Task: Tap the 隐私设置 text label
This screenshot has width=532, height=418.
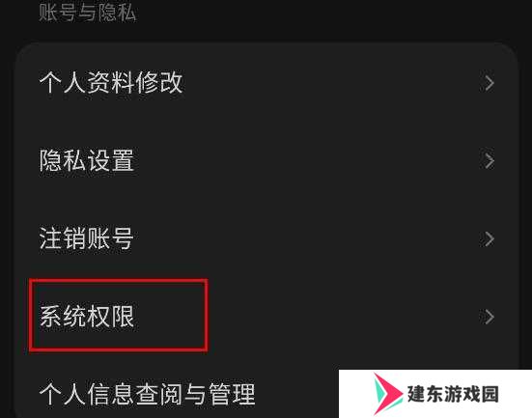Action: [87, 160]
